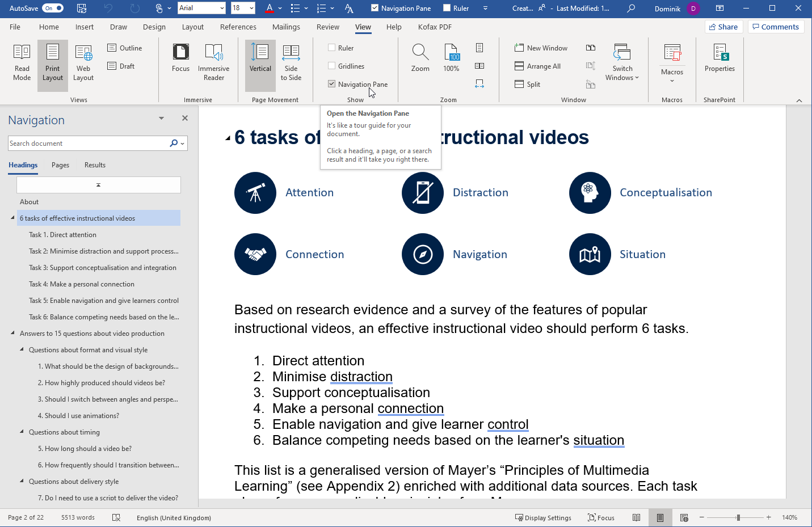
Task: Select Print Layout in status bar
Action: pos(660,518)
